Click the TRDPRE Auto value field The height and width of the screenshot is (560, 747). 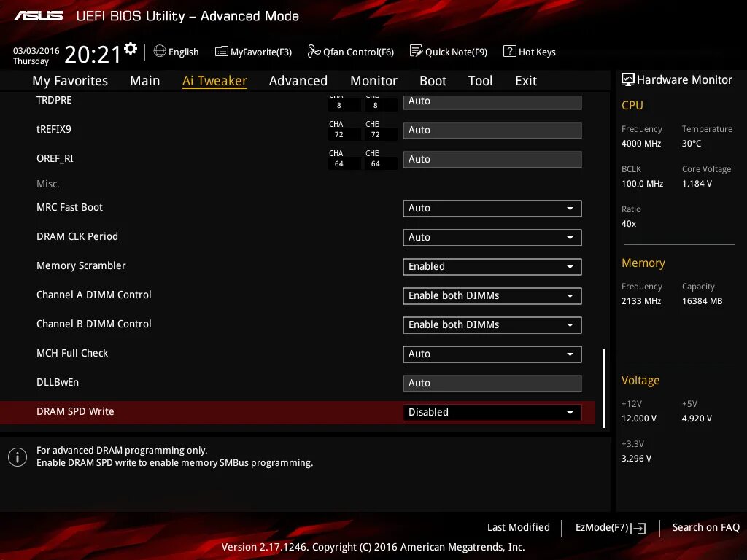click(x=492, y=101)
